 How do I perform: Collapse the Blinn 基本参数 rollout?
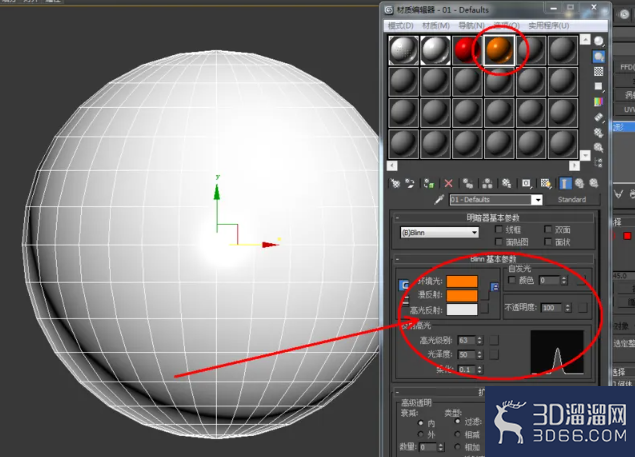click(x=493, y=259)
